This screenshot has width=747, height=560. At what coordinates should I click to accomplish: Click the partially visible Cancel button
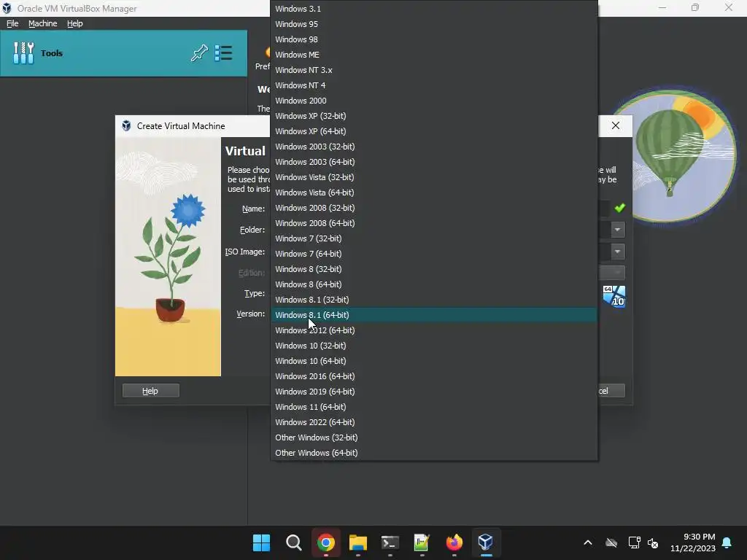tap(612, 391)
